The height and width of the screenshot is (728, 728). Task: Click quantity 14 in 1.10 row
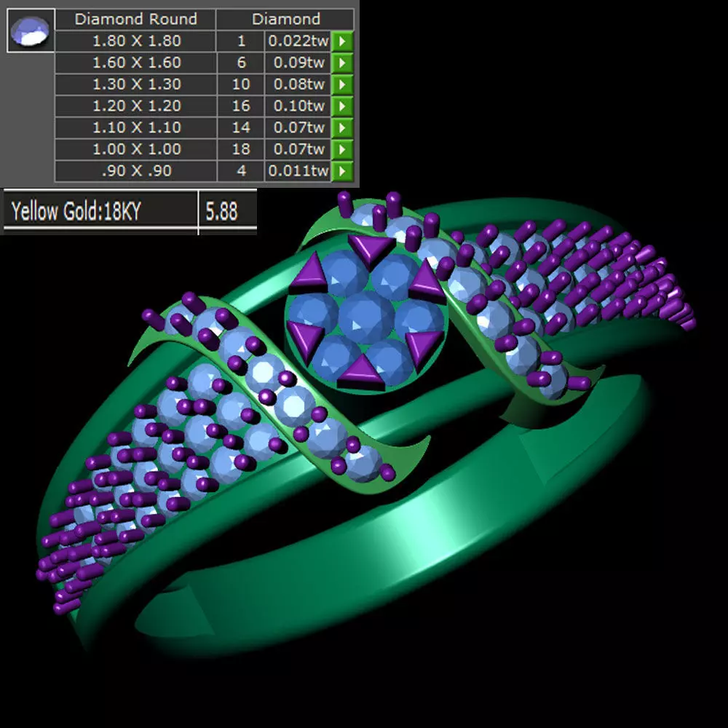[241, 127]
